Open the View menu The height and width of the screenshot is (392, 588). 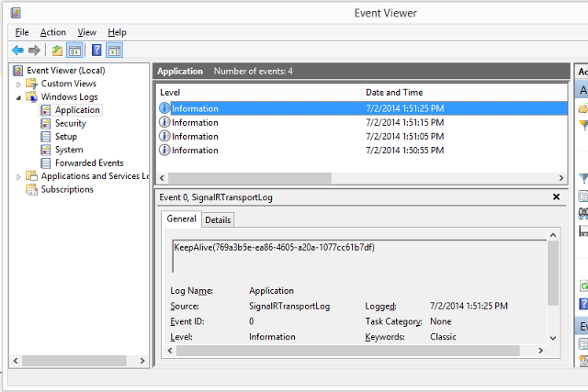[x=86, y=32]
